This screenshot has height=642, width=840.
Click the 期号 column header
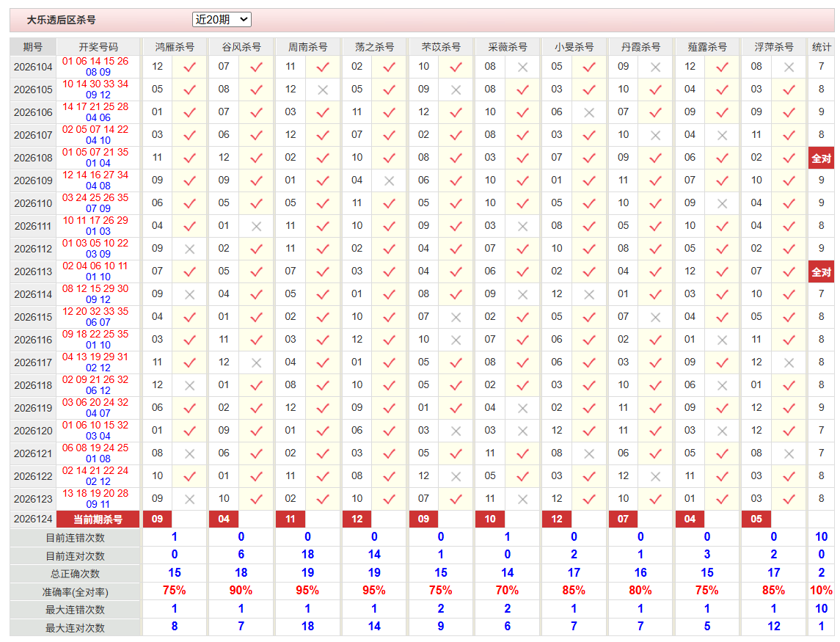coord(33,47)
